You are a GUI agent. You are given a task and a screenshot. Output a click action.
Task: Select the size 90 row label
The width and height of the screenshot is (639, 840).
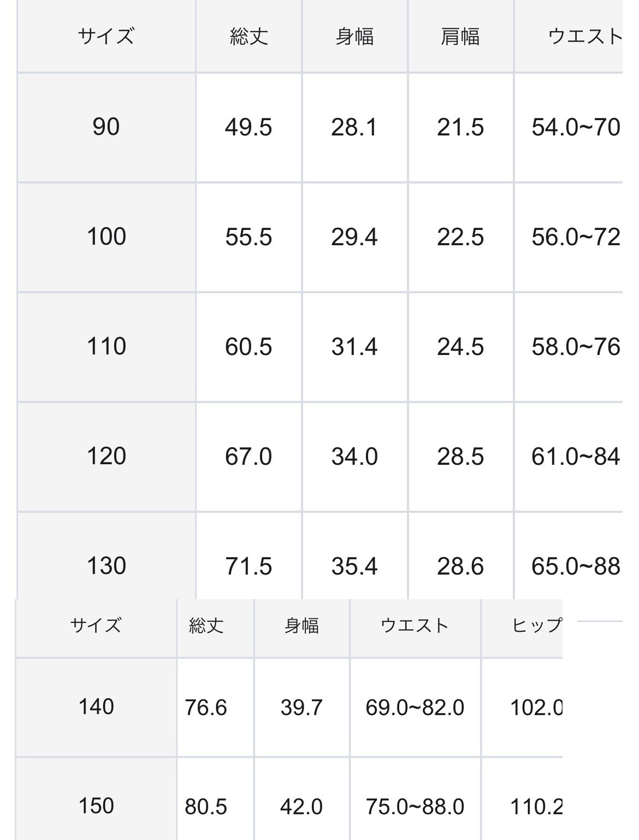pos(106,127)
